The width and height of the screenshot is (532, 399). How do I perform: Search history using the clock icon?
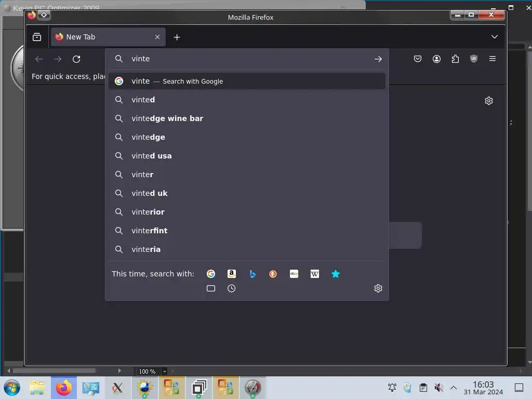tap(231, 288)
